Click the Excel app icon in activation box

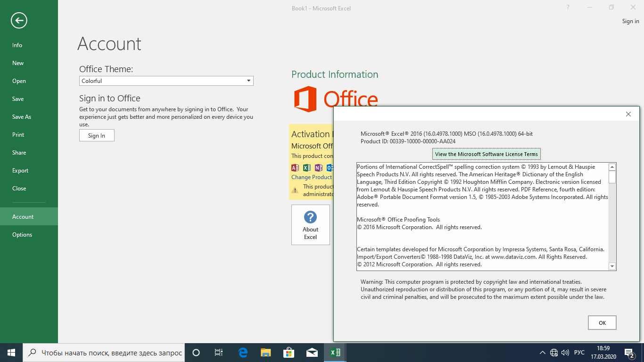pyautogui.click(x=307, y=167)
